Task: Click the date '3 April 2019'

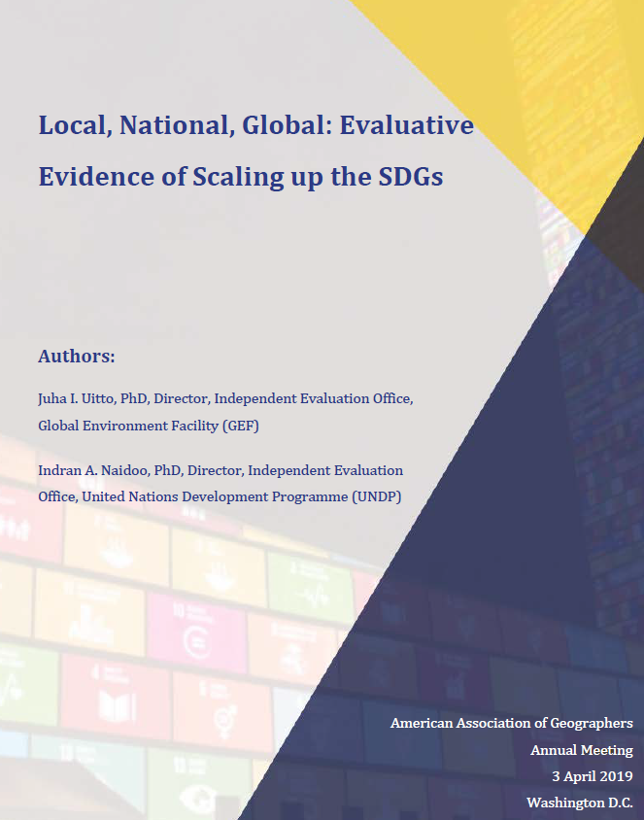Action: 593,776
